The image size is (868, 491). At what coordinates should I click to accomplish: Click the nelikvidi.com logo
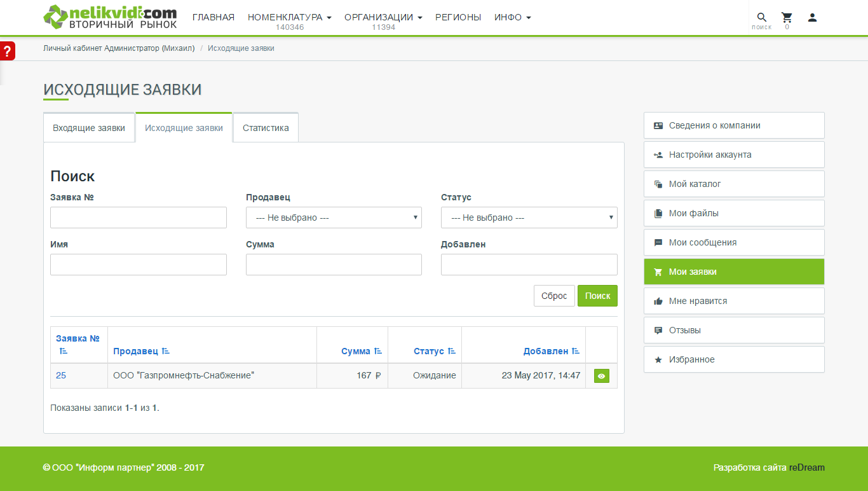point(111,17)
